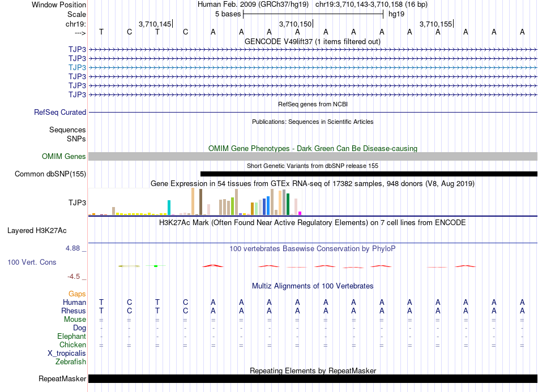The width and height of the screenshot is (538, 392).
Task: Open the GTEx Gene Expression track title
Action: coord(313,184)
